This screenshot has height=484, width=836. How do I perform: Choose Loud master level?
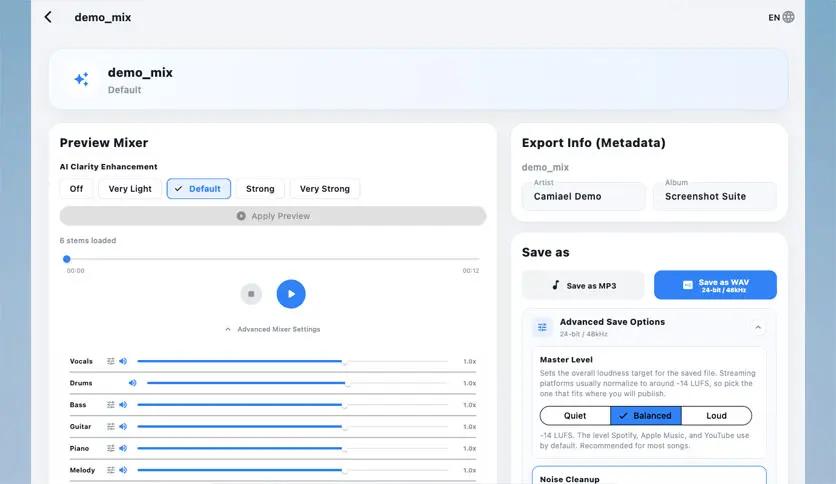coord(716,416)
